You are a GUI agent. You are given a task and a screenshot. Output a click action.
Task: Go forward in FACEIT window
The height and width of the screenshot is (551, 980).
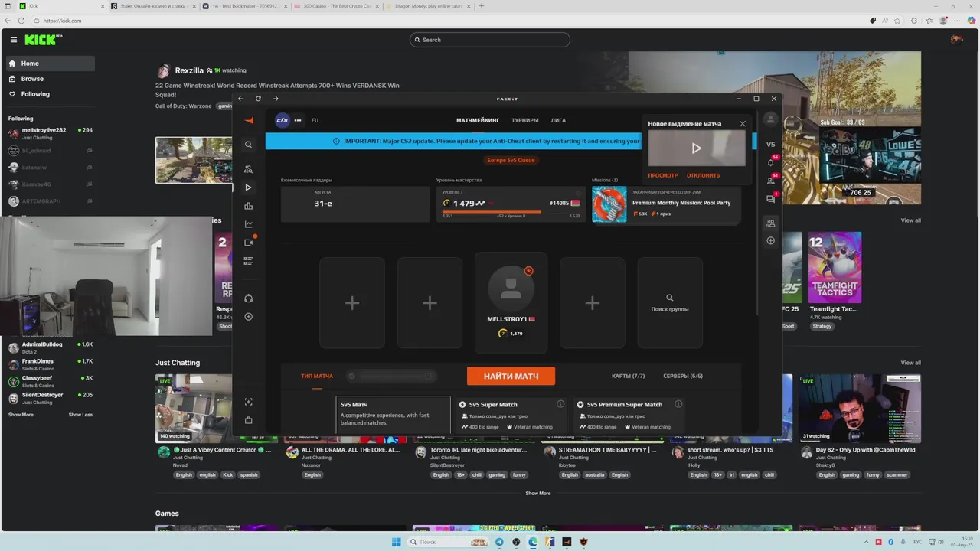point(276,99)
